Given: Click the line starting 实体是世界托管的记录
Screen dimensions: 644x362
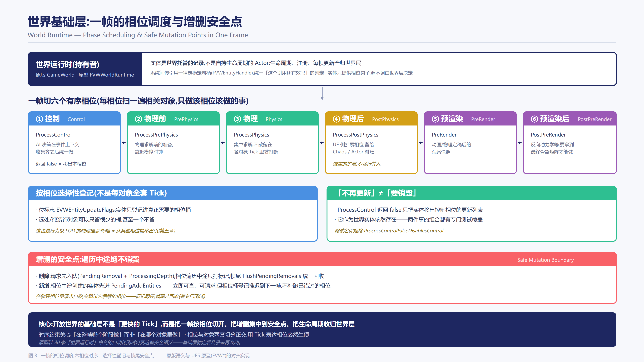Looking at the screenshot, I should click(x=255, y=63).
